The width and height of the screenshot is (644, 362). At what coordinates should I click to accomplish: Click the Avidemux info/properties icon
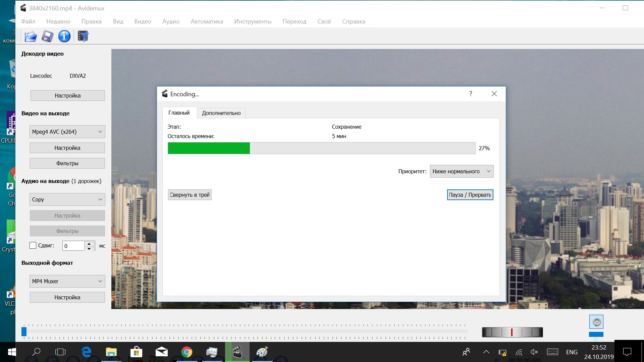pyautogui.click(x=65, y=36)
